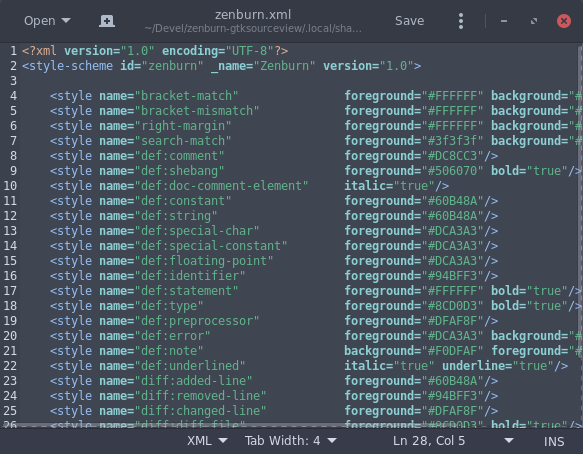The height and width of the screenshot is (454, 583).
Task: Expand the Ln 28, Col 5 dropdown
Action: [x=509, y=441]
